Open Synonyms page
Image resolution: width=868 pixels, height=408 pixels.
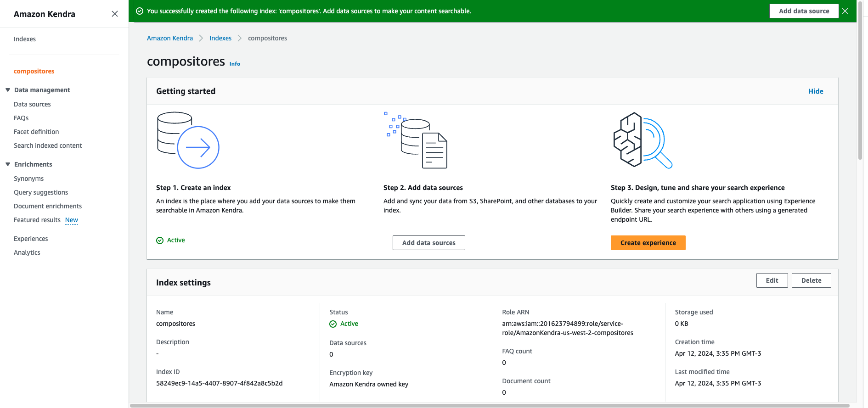[28, 179]
